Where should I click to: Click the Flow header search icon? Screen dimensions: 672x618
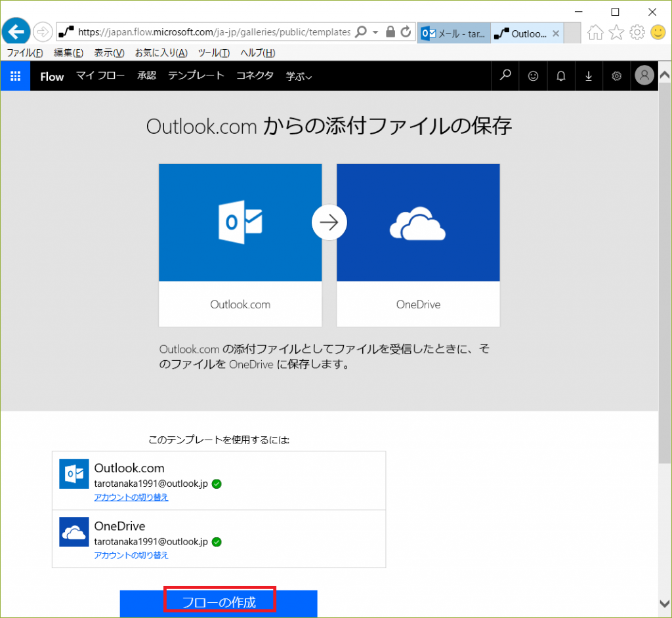click(505, 76)
